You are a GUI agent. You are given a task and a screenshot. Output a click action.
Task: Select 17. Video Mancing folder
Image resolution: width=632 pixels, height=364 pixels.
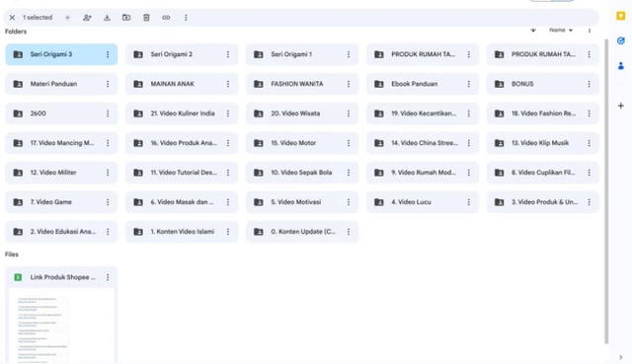point(61,143)
